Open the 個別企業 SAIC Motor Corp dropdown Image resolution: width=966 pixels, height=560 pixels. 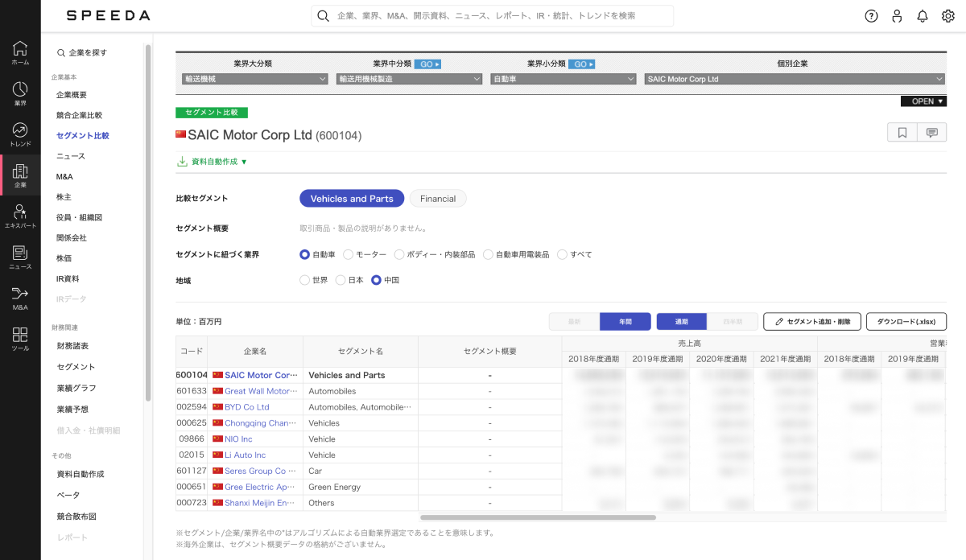coord(794,79)
